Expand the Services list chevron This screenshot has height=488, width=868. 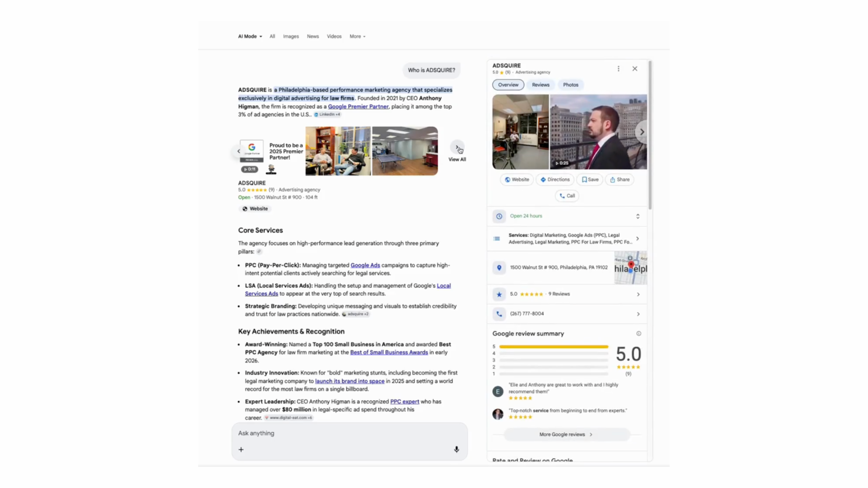tap(637, 239)
